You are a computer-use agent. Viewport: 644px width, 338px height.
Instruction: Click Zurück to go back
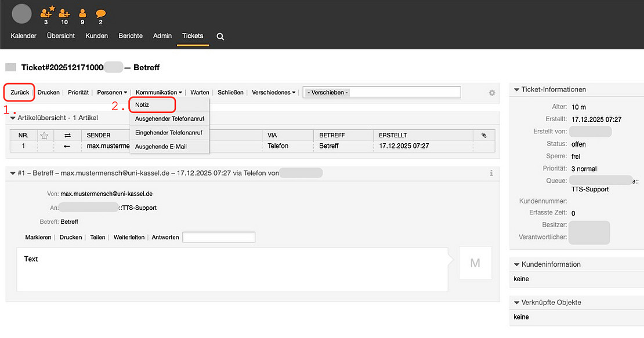(x=20, y=93)
